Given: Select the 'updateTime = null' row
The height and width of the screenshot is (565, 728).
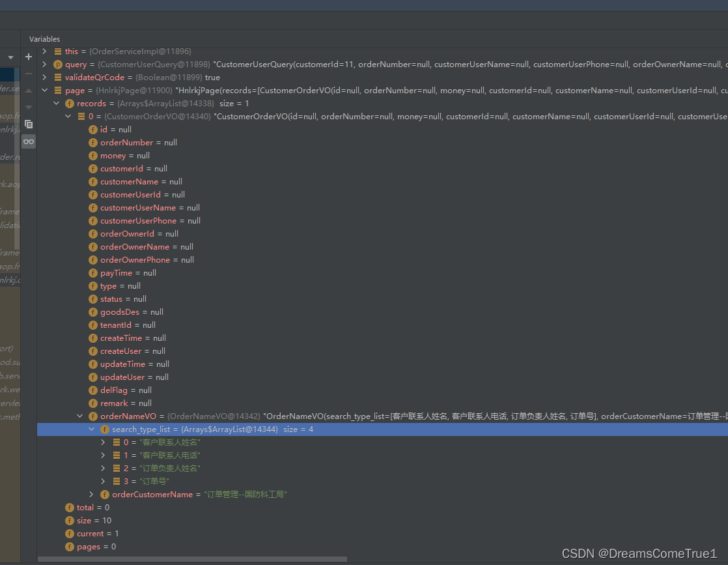Looking at the screenshot, I should click(x=383, y=364).
